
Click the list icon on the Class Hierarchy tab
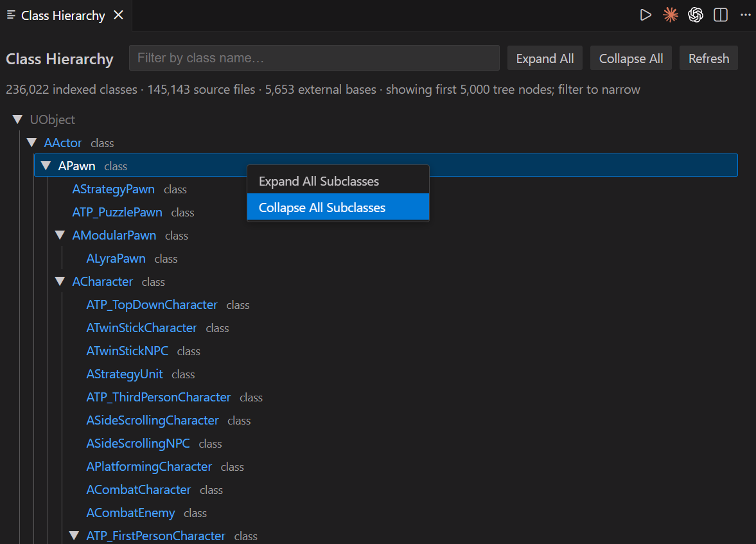(x=11, y=15)
